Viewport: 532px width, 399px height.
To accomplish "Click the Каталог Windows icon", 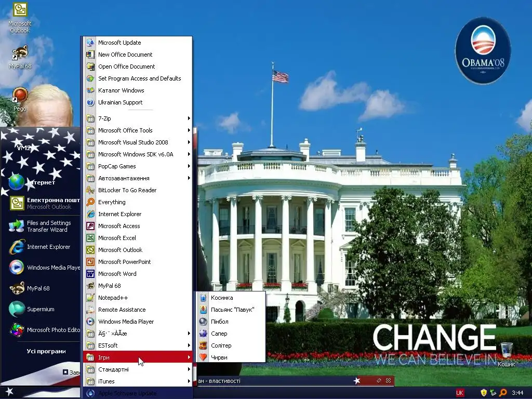I will click(x=90, y=90).
